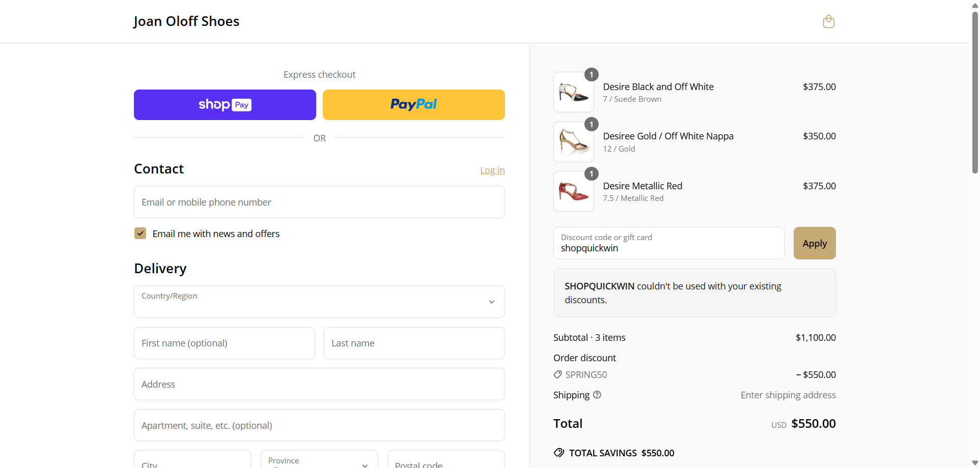Click the Desiree Gold / Off White Nappa thumbnail
This screenshot has height=468, width=980.
coord(574,142)
